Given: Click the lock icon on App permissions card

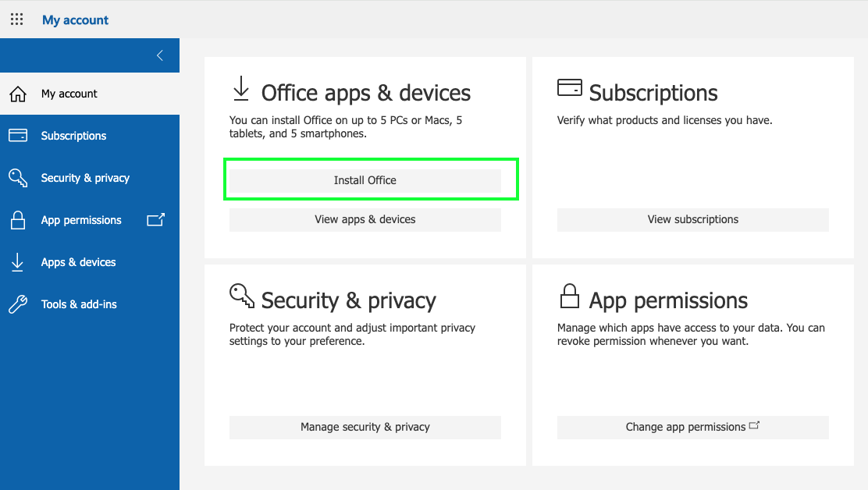Looking at the screenshot, I should [570, 296].
